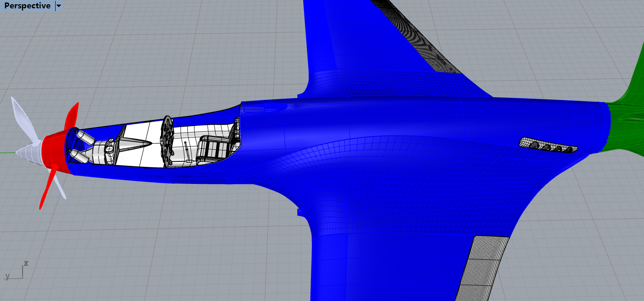Viewport: 644px width, 301px height.
Task: Click the x axis label on the CPlane indicator
Action: click(26, 263)
